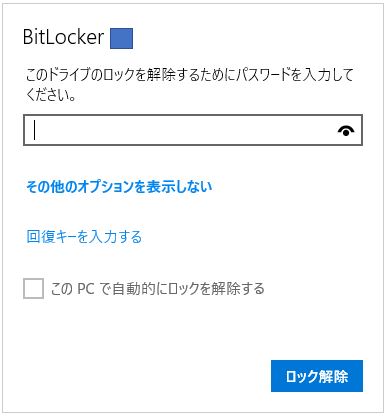The image size is (388, 418).
Task: Toggle password visibility in the password box
Action: pyautogui.click(x=346, y=131)
